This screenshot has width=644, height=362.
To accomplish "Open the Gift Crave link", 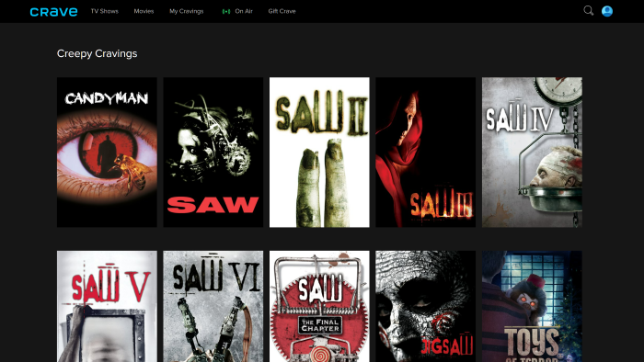I will point(282,11).
